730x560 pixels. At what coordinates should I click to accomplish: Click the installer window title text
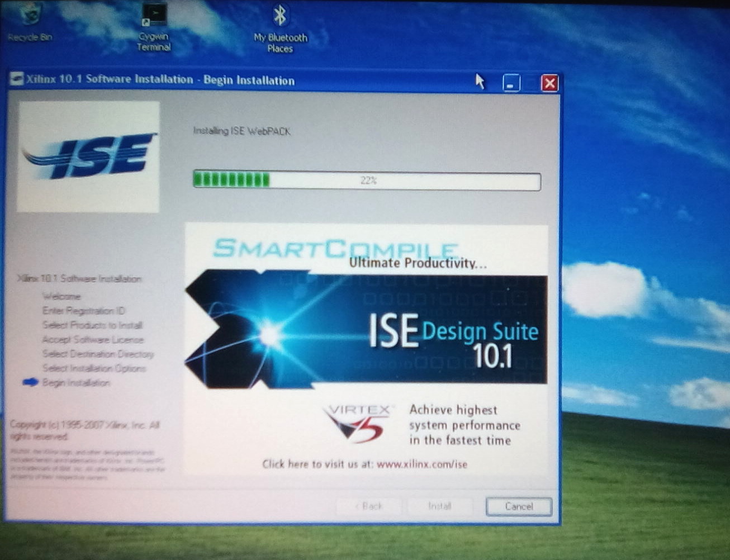tap(160, 79)
